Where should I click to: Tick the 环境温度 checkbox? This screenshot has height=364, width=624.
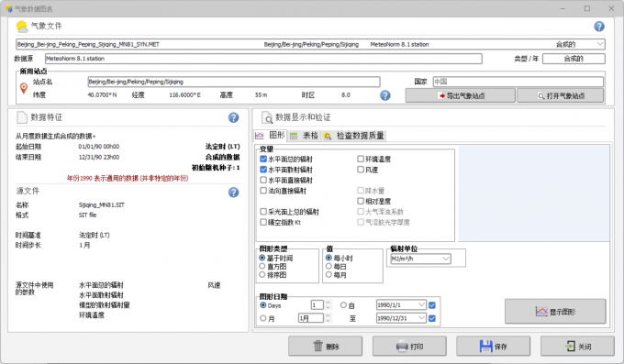pyautogui.click(x=361, y=159)
